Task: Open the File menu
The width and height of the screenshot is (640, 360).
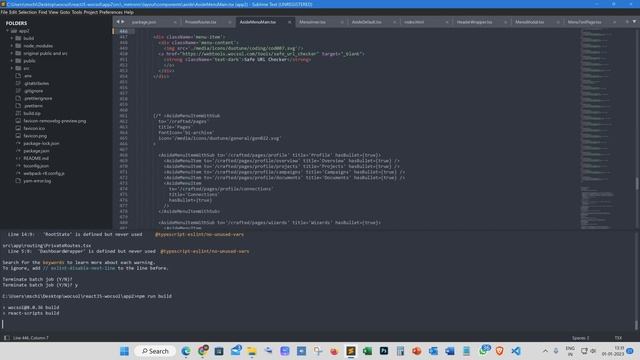Action: pyautogui.click(x=4, y=12)
